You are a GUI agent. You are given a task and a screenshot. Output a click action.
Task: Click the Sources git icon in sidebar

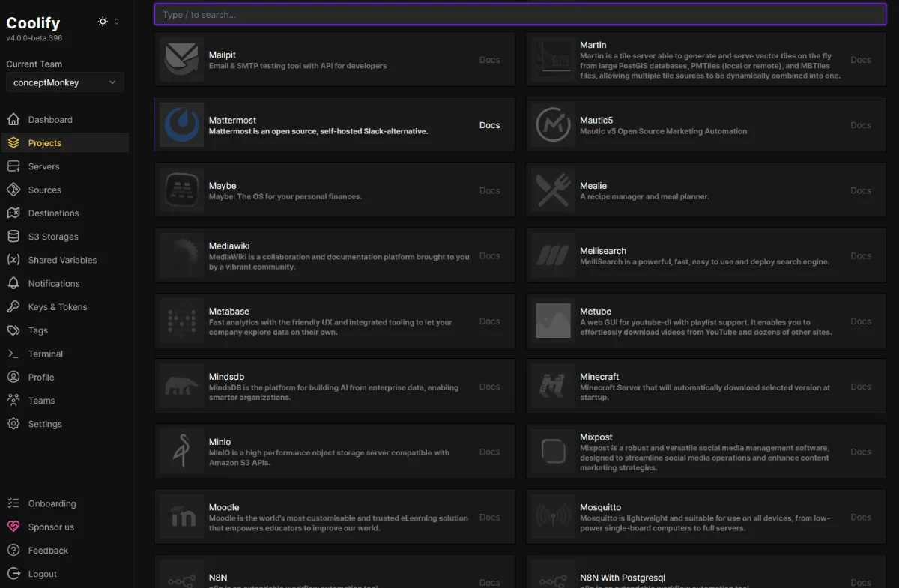tap(13, 190)
